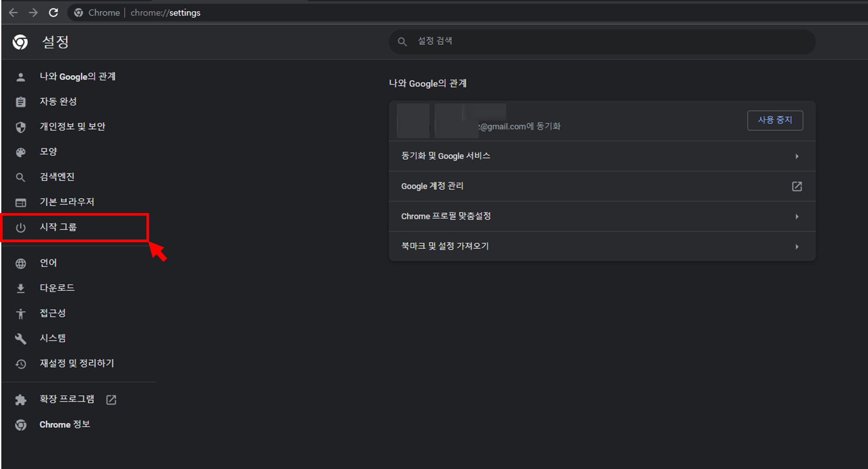Click the magnifier icon in 설정 검색 box
Screen dimensions: 868x469
pyautogui.click(x=402, y=42)
